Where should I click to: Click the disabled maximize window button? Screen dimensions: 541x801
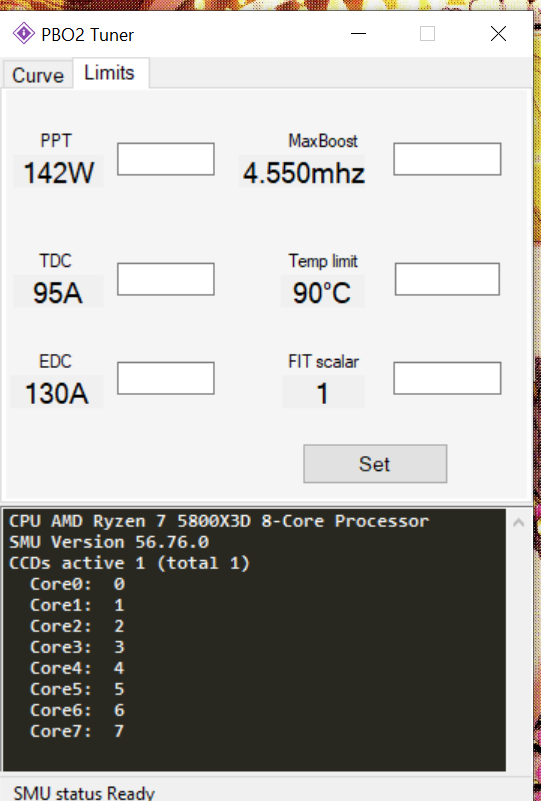427,34
